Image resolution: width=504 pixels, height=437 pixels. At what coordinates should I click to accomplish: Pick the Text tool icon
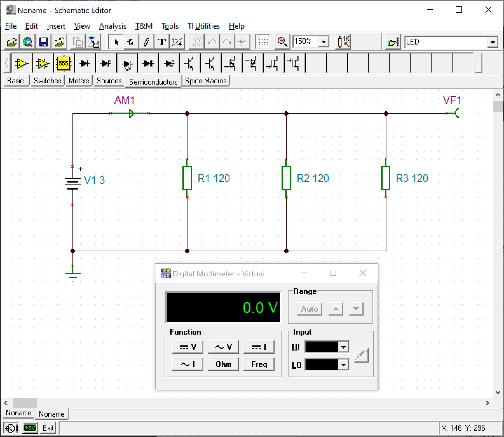point(162,42)
